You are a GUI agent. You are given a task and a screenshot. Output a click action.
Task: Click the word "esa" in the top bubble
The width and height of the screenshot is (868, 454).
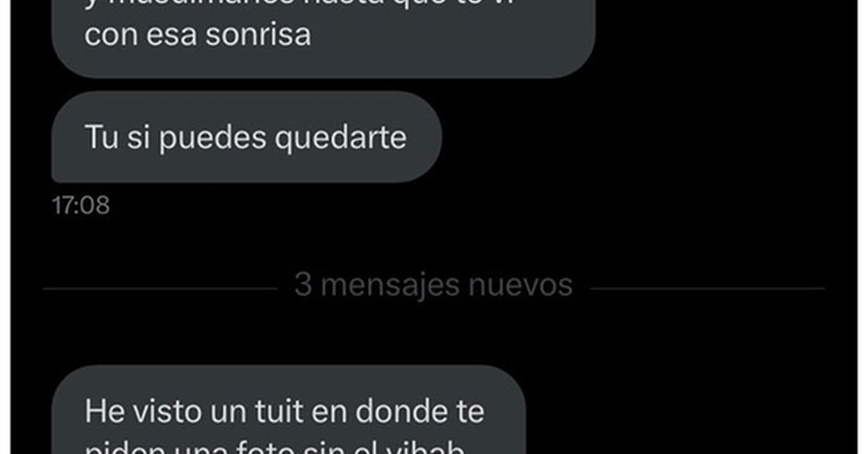[x=171, y=35]
